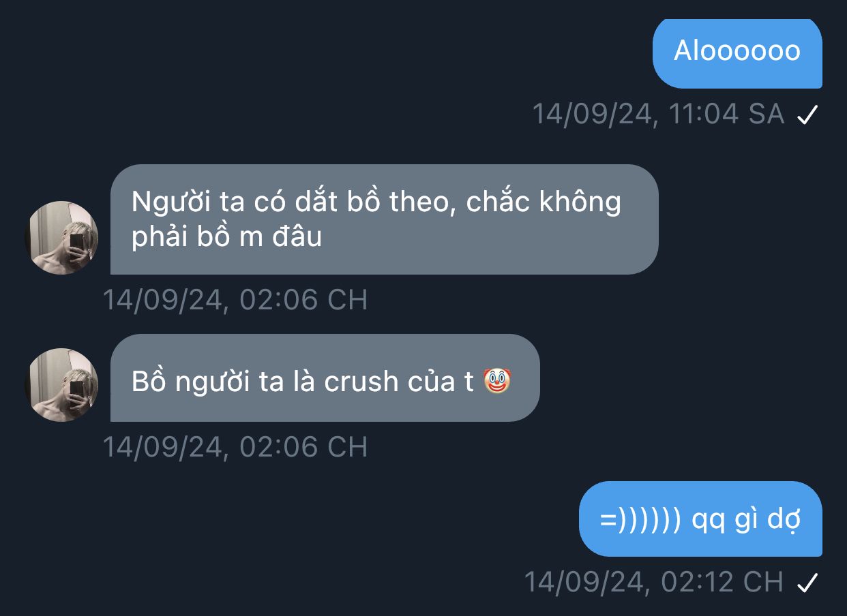Click the '=))))))' emoticon text
This screenshot has width=847, height=616.
640,521
